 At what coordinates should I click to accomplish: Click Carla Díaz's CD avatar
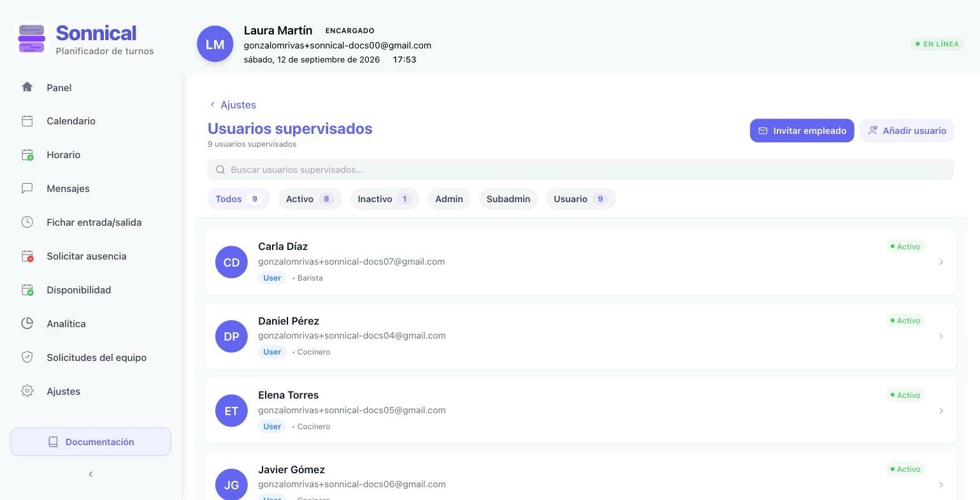[231, 262]
